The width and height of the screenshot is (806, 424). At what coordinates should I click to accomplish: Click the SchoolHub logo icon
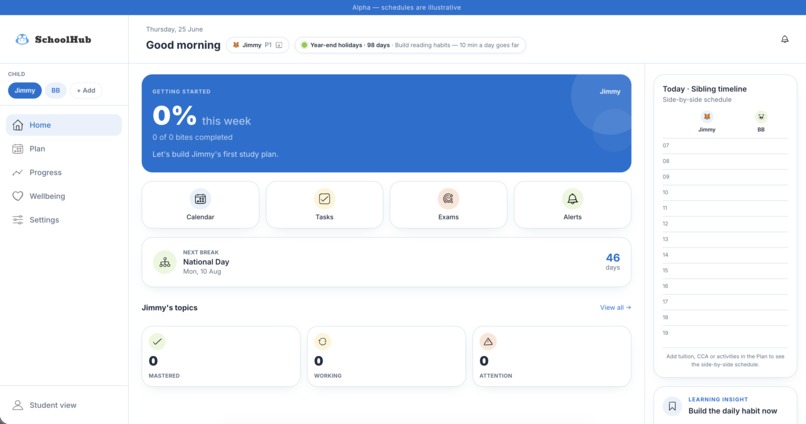(x=22, y=40)
